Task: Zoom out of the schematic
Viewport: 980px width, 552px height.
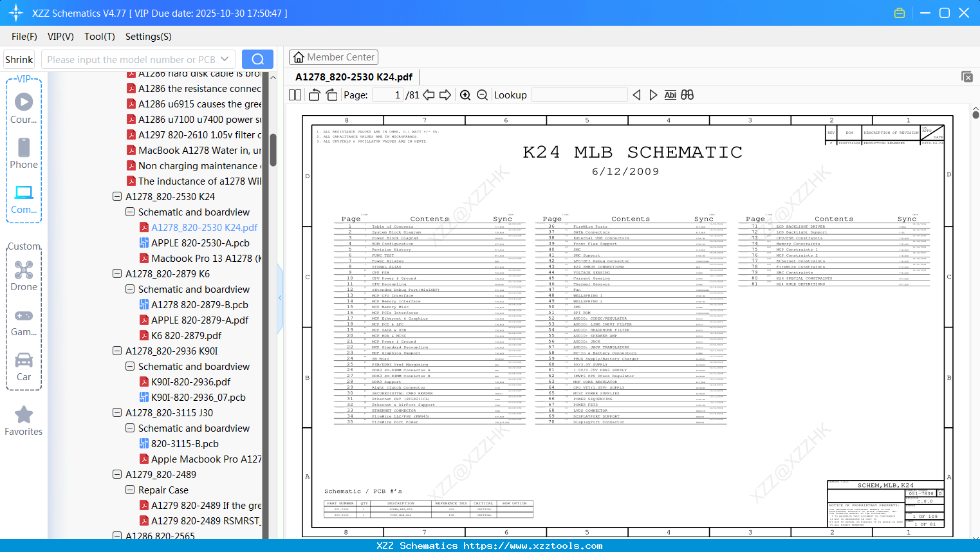Action: (483, 95)
